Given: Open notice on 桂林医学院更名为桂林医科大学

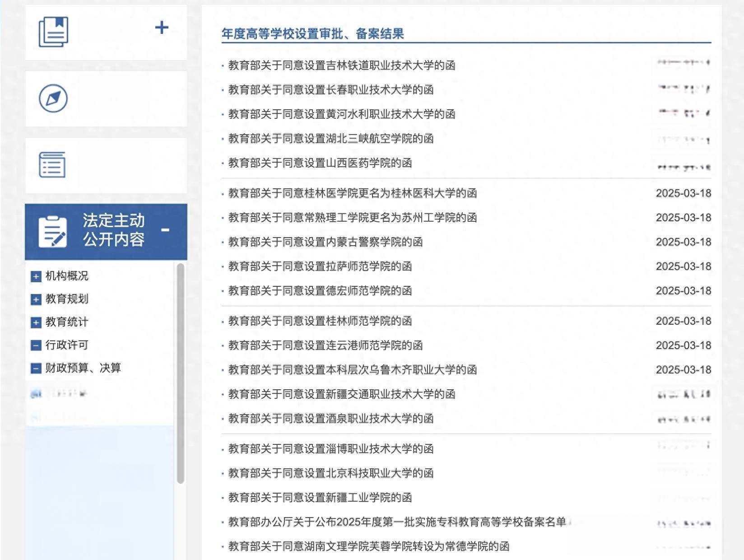Looking at the screenshot, I should click(353, 193).
